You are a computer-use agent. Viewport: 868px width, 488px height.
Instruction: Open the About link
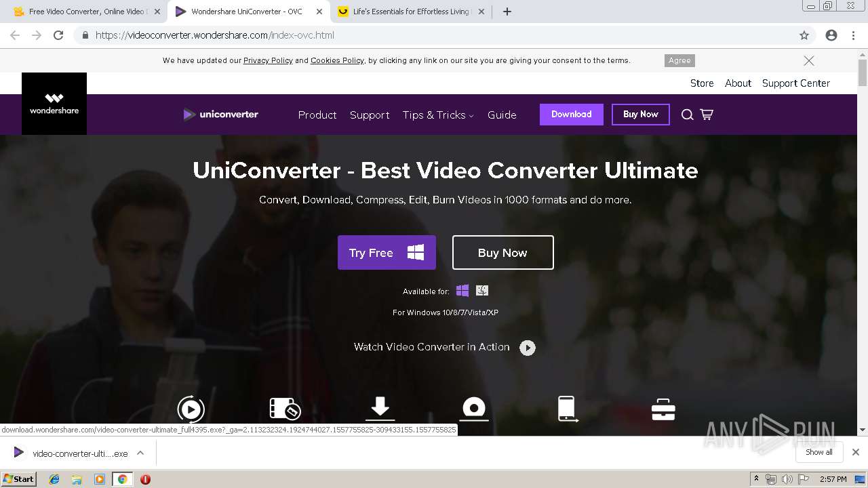738,83
